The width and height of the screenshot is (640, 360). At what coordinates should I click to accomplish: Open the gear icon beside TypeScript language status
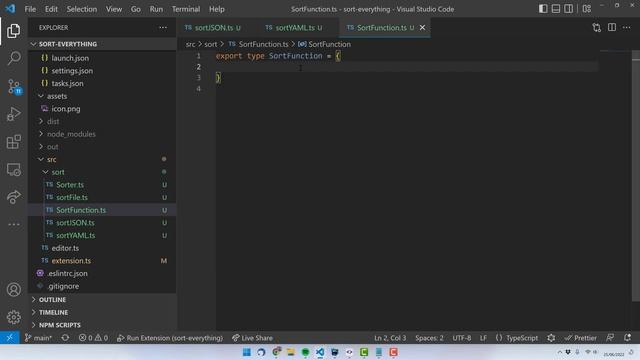point(551,338)
